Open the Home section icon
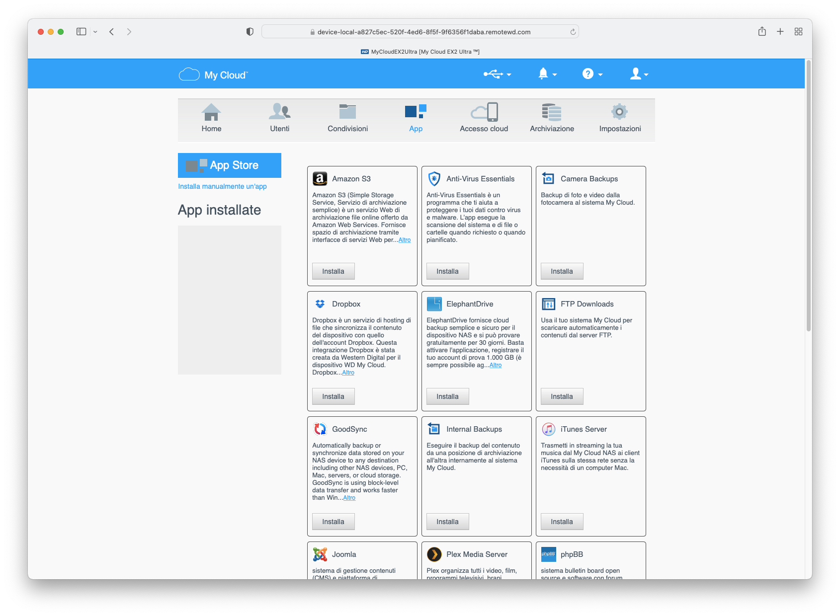Image resolution: width=840 pixels, height=616 pixels. coord(211,112)
